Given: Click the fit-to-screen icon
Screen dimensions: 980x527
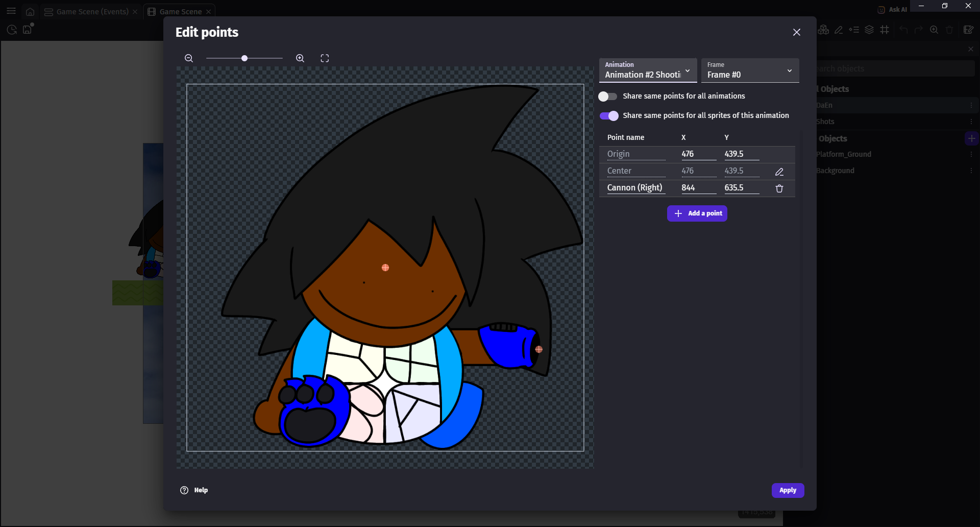Looking at the screenshot, I should tap(325, 58).
